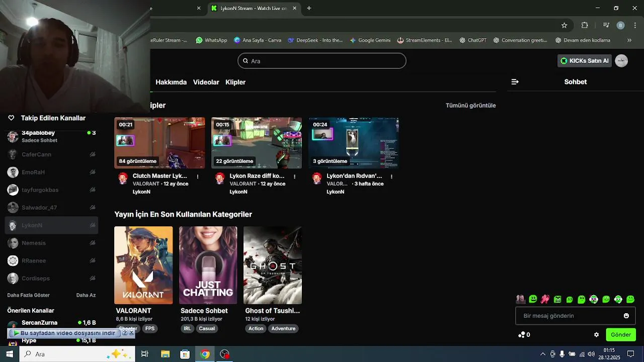Screen dimensions: 644x362
Task: Open Microsoft Store from the taskbar
Action: point(185,354)
